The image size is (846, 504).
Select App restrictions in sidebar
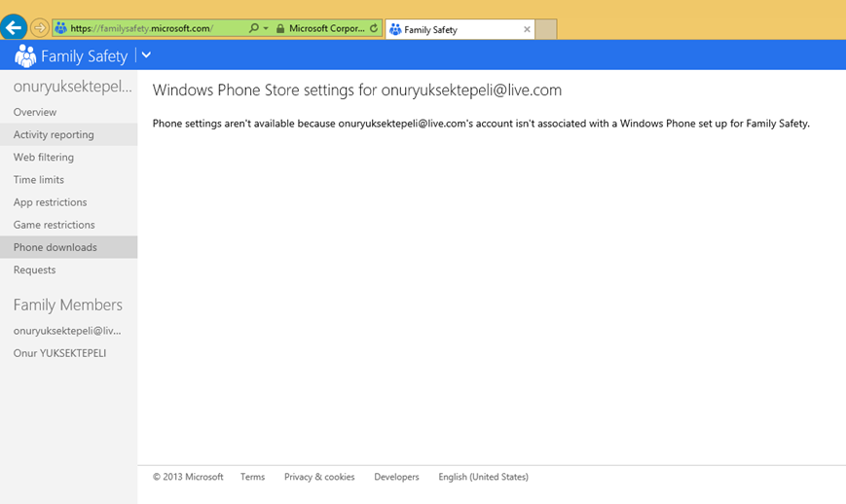[68, 202]
